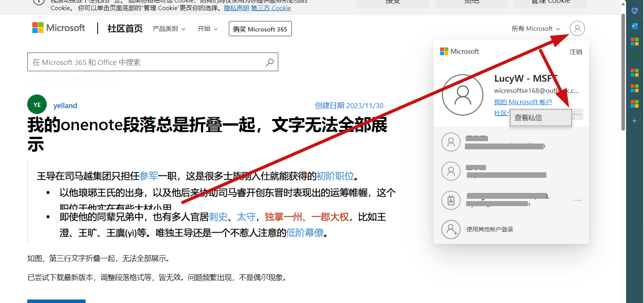Click 注销 to sign out
Image resolution: width=644 pixels, height=303 pixels.
(x=576, y=52)
